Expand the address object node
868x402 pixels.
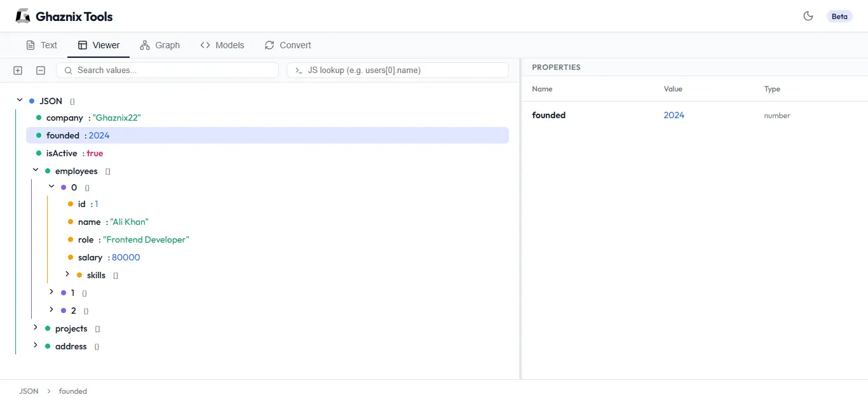point(36,346)
